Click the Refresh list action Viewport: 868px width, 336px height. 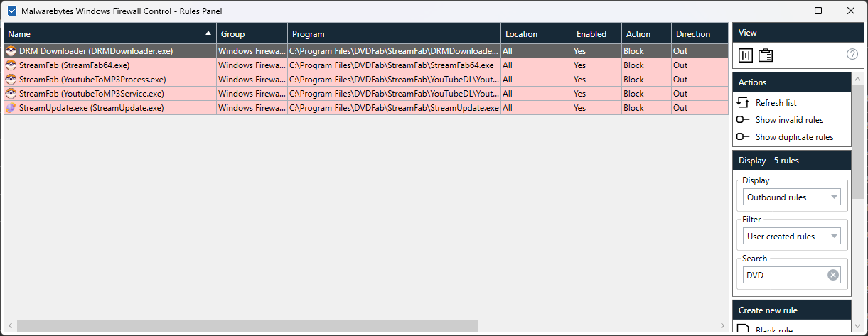pyautogui.click(x=776, y=103)
